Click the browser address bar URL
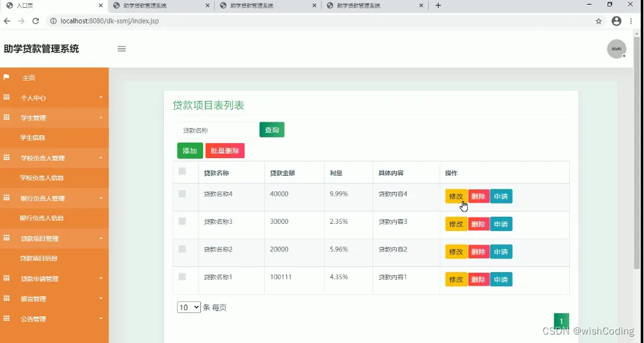Screen dimensions: 644x343 point(110,21)
